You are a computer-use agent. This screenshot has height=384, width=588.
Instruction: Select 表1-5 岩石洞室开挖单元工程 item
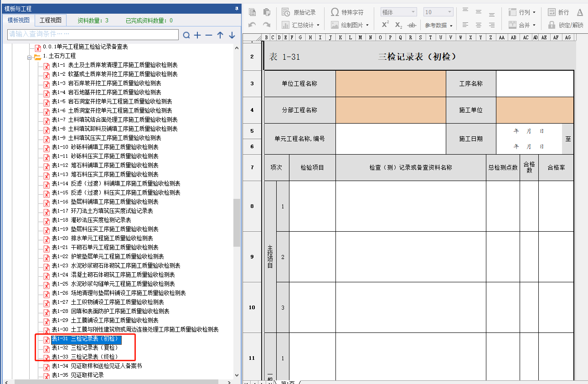[112, 102]
